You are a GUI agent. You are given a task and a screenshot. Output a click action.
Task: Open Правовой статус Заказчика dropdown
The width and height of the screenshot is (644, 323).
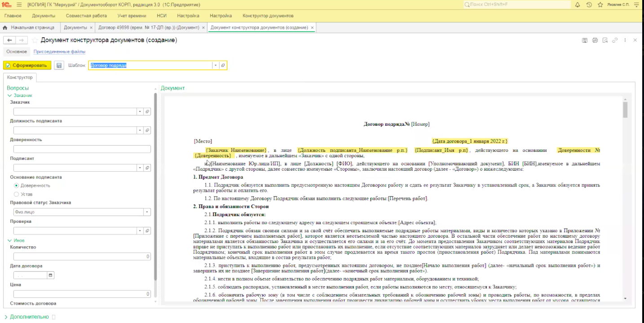[x=147, y=212]
